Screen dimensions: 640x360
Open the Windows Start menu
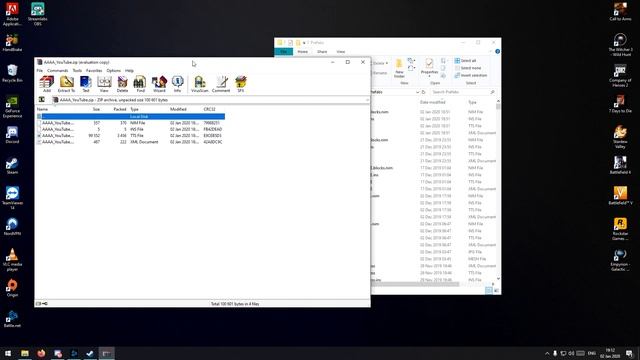coord(8,353)
